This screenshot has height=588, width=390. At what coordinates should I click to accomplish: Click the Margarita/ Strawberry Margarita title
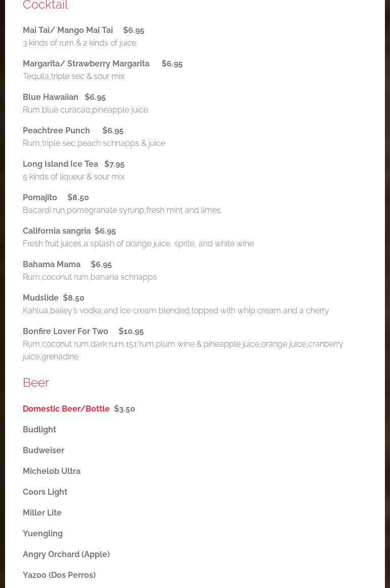[x=86, y=63]
